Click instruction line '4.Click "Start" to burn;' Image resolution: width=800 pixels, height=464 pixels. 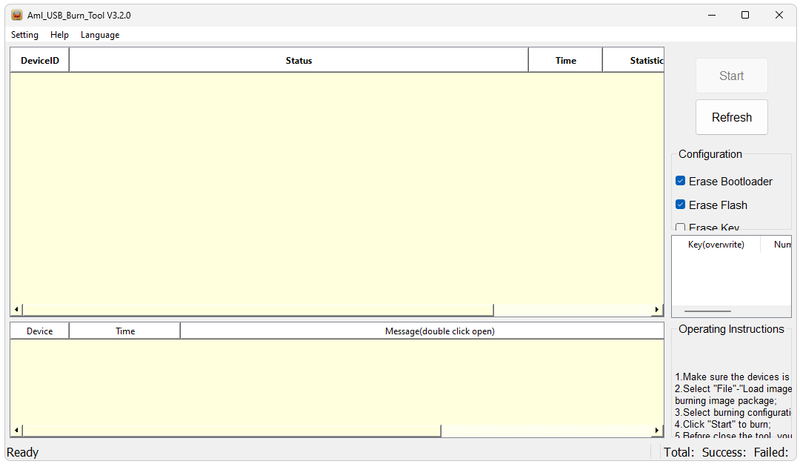[723, 424]
